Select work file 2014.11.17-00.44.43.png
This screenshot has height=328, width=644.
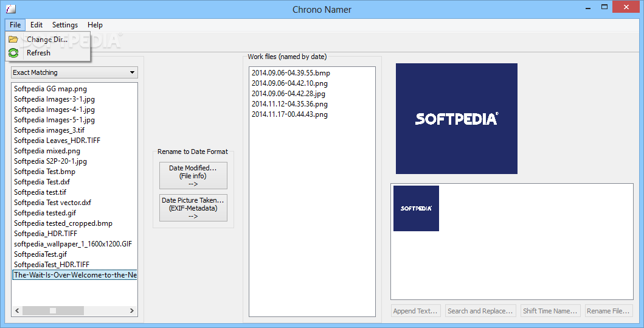289,114
